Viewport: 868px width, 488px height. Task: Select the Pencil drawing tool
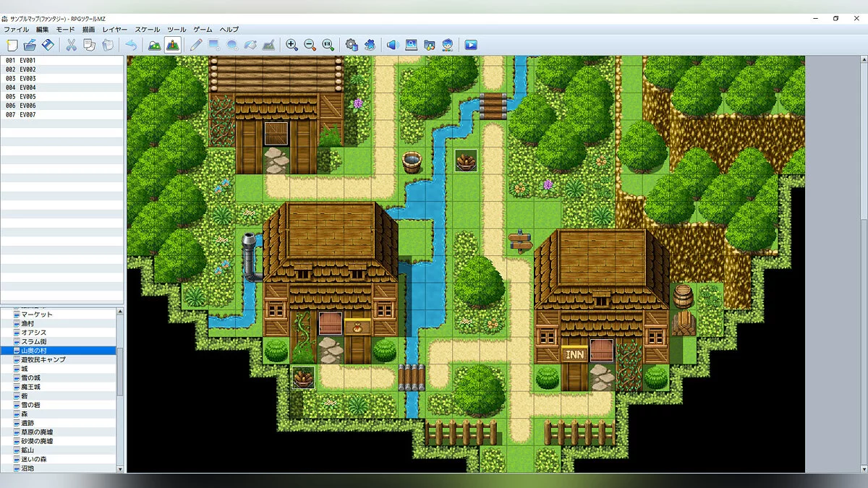coord(196,45)
